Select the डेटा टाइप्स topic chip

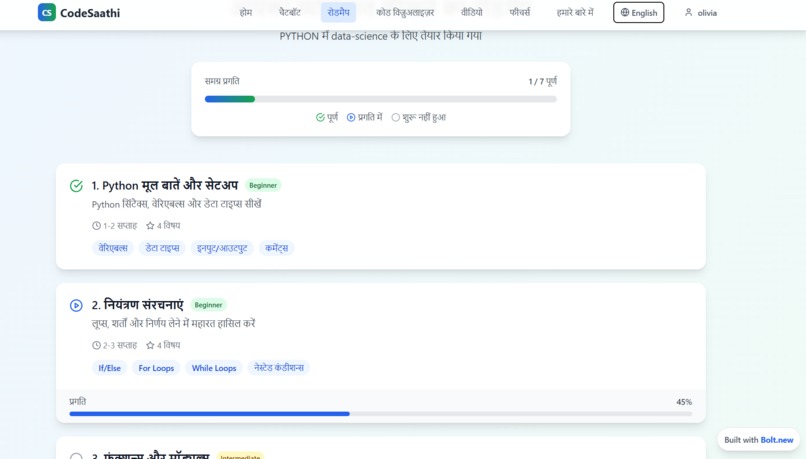click(x=162, y=248)
